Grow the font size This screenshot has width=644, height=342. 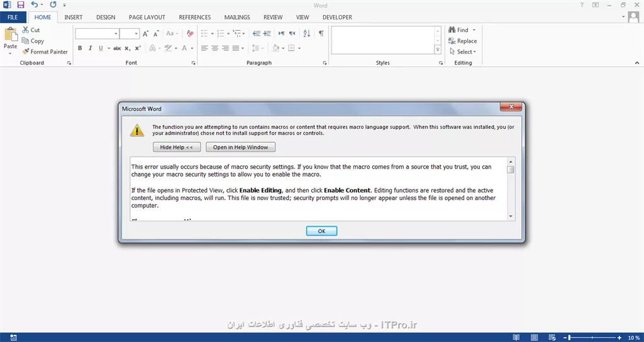pyautogui.click(x=146, y=34)
